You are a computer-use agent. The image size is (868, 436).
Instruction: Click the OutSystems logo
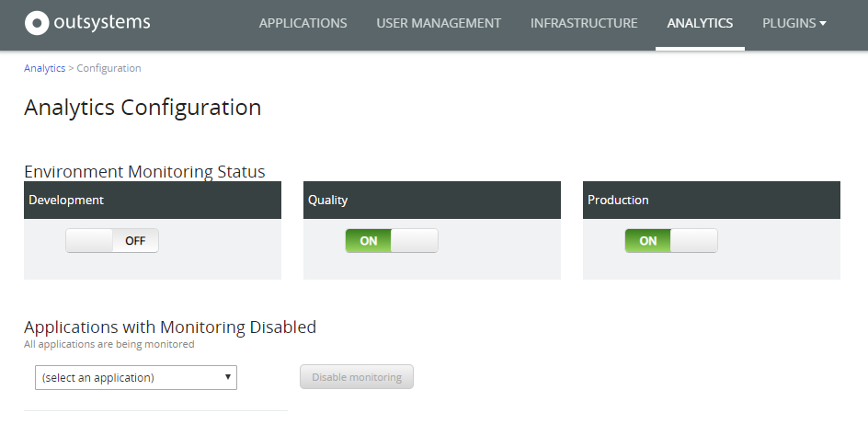87,23
